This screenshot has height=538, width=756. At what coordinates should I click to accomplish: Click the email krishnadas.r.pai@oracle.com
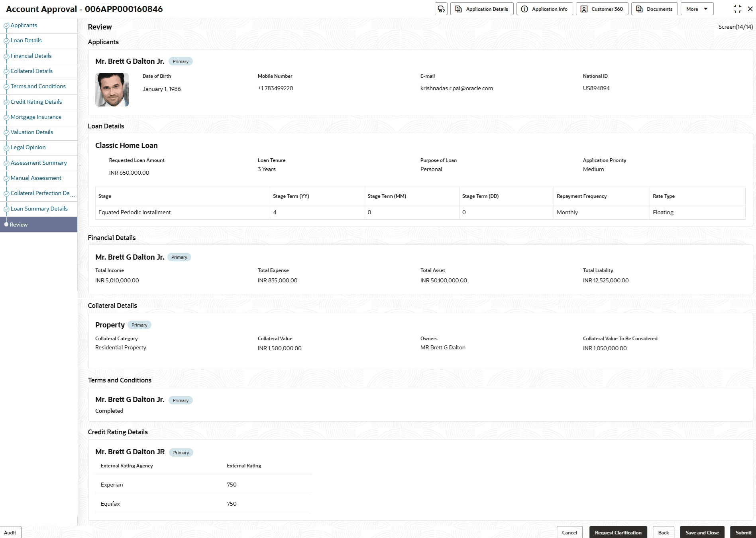[457, 88]
